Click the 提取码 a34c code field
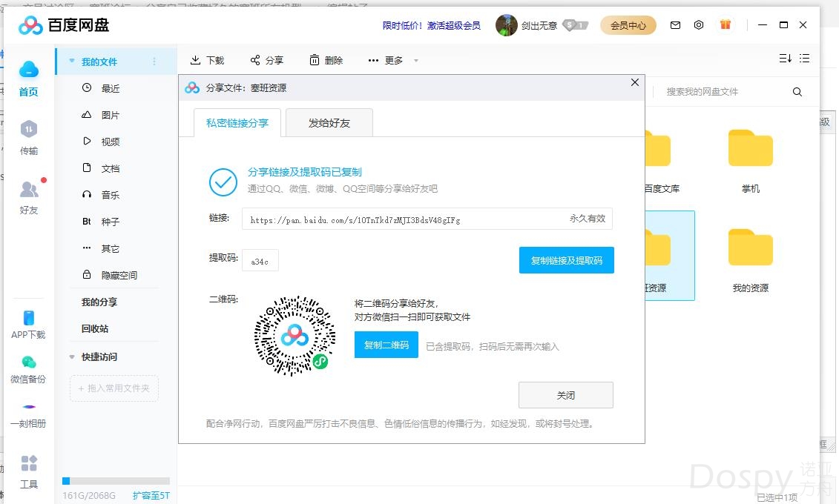The image size is (839, 504). (260, 260)
